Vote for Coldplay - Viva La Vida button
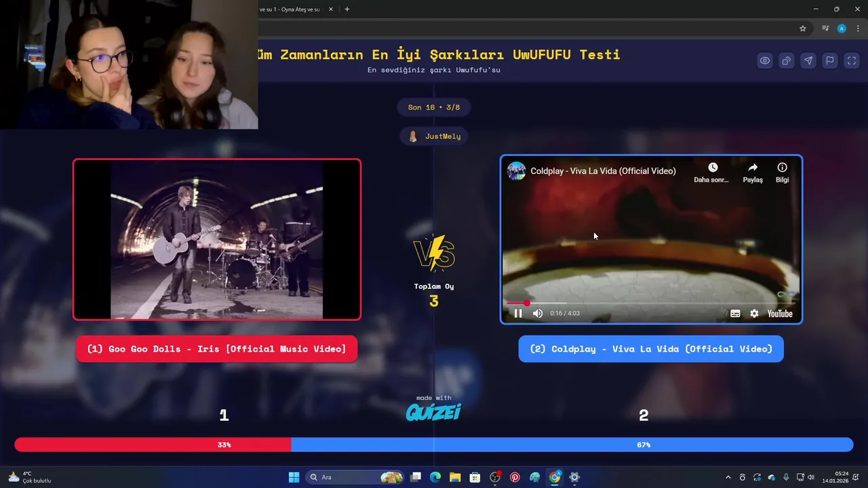Viewport: 868px width, 488px height. click(x=651, y=348)
